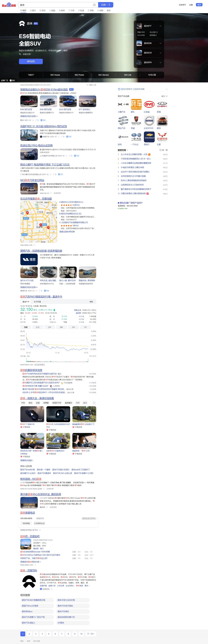Open 搜索工具 filter
The image size is (208, 644).
point(91,85)
